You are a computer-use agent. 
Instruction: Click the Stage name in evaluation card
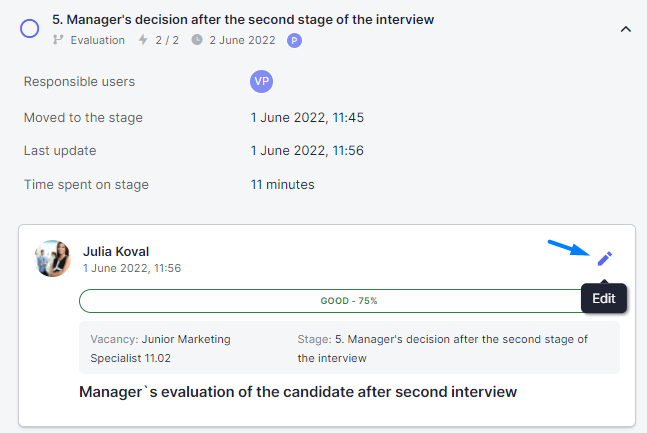[x=442, y=348]
